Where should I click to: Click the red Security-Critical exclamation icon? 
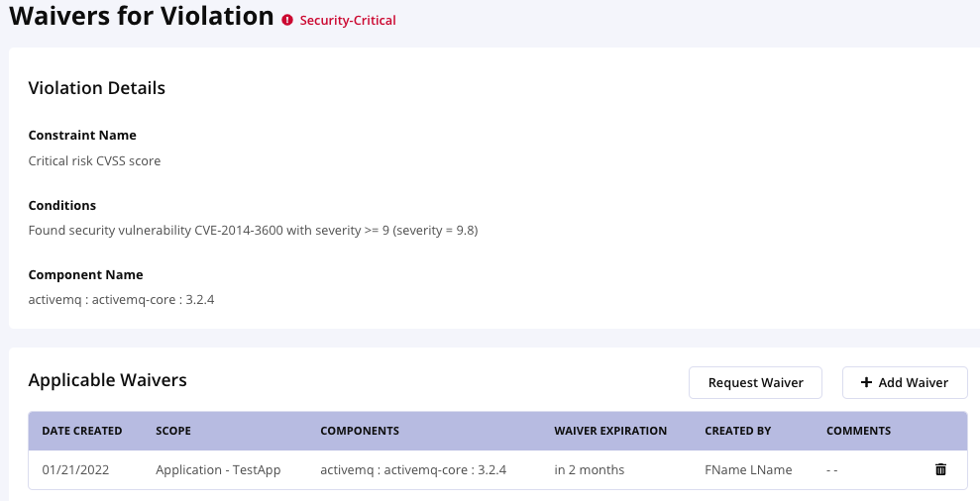pos(287,20)
